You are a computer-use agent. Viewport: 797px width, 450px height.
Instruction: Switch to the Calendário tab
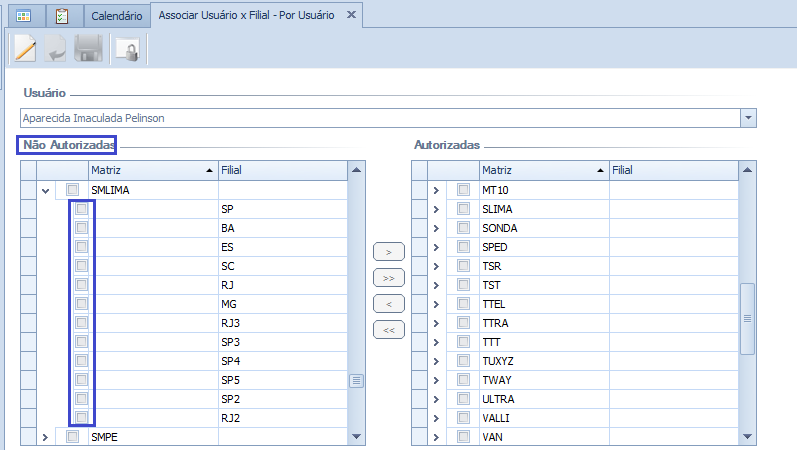tap(115, 17)
